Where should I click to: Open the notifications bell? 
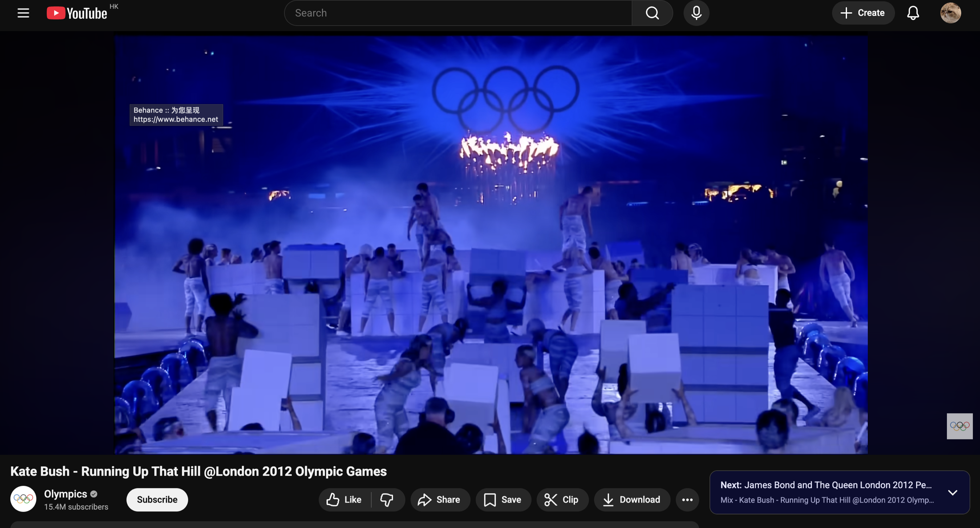tap(913, 13)
